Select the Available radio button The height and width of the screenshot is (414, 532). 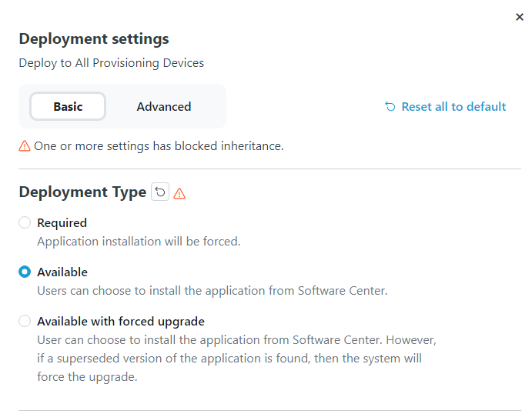point(25,272)
